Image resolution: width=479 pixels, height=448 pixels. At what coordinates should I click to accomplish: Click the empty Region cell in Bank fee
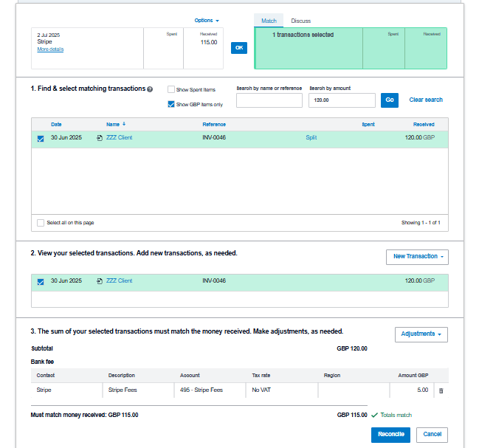(x=354, y=390)
